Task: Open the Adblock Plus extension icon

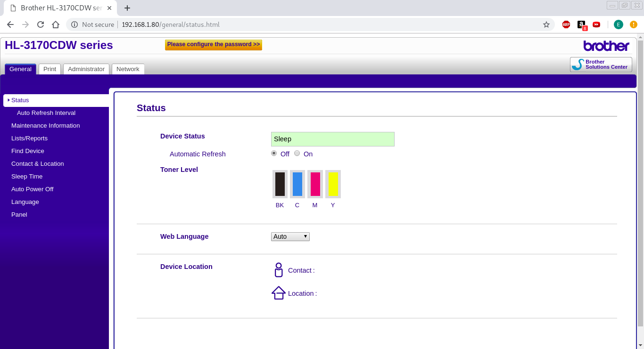Action: (566, 24)
